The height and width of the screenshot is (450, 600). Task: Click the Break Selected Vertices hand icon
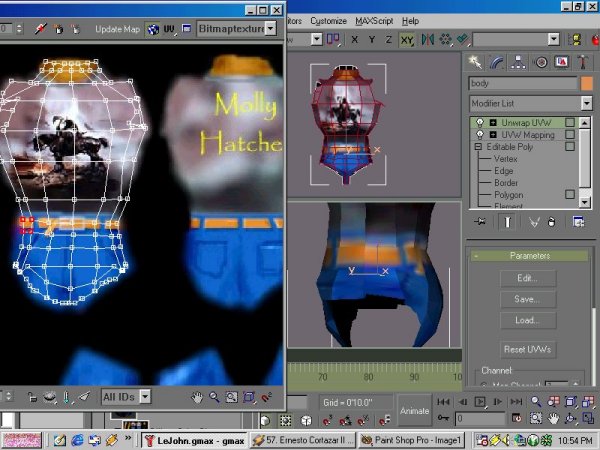(x=58, y=29)
